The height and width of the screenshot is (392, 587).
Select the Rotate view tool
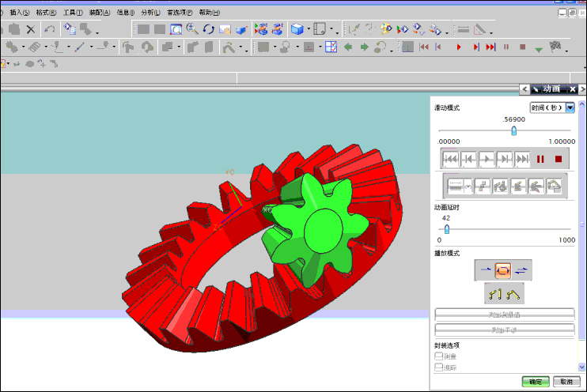208,29
